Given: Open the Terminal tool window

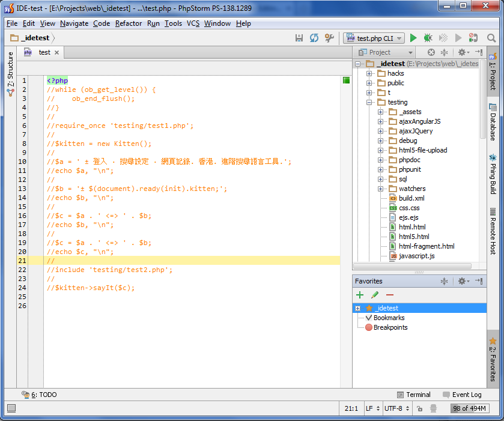Looking at the screenshot, I should pos(414,395).
